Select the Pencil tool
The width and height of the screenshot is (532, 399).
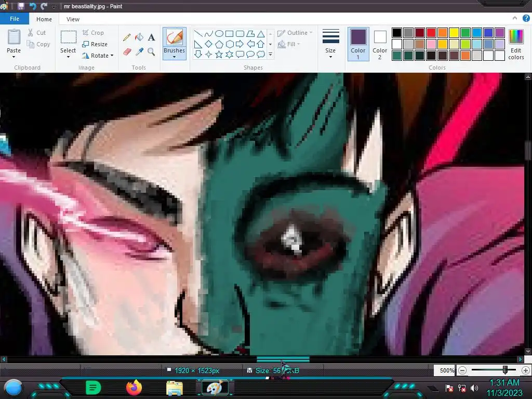point(127,37)
